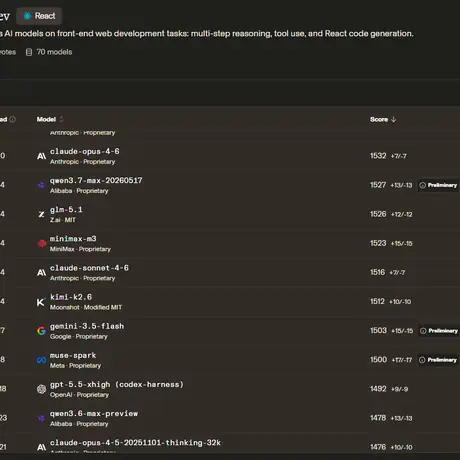
Task: Click the score 1527 for qwen3.7-max
Action: (x=378, y=185)
